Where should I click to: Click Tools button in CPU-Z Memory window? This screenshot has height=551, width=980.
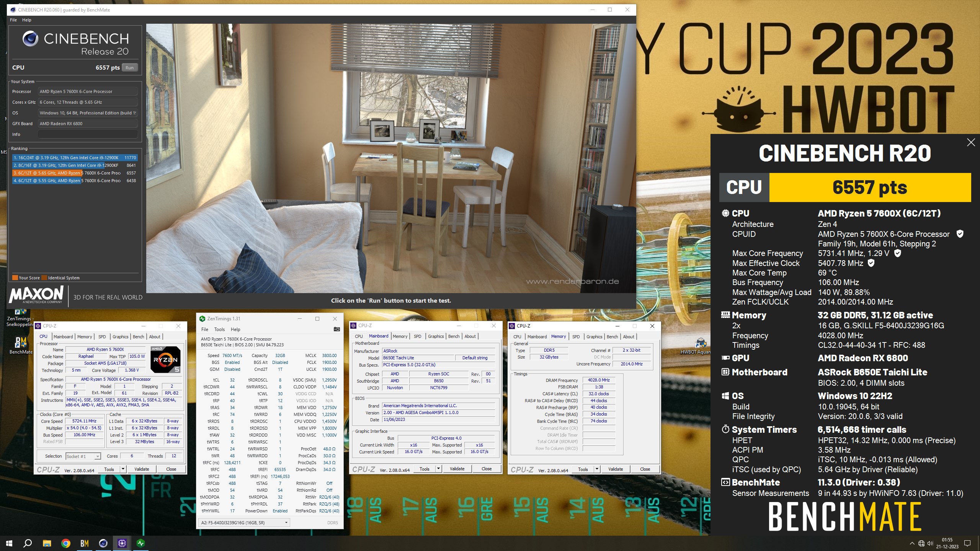pyautogui.click(x=583, y=469)
